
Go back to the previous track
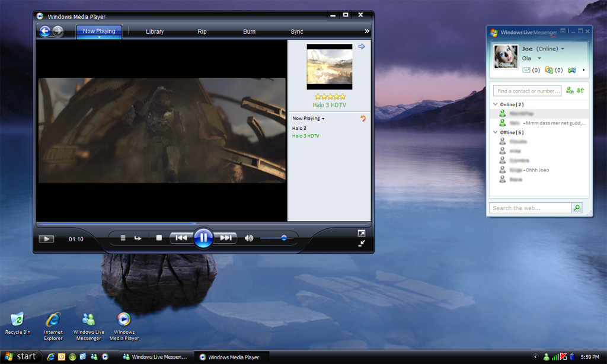(181, 238)
